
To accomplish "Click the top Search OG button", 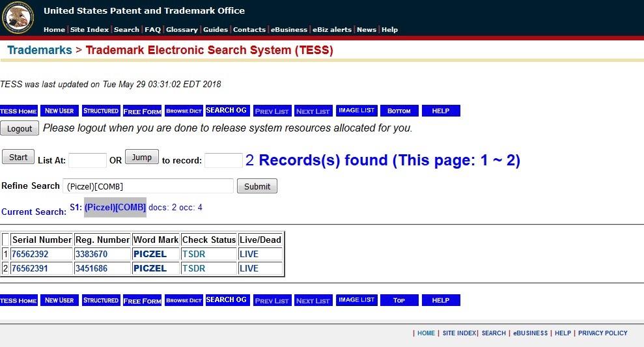I will [227, 111].
